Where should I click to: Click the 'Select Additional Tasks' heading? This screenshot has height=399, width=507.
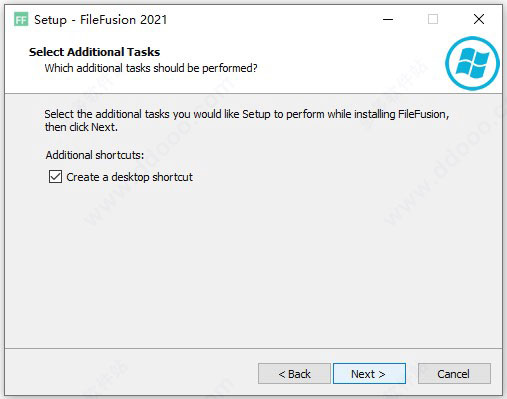(94, 52)
